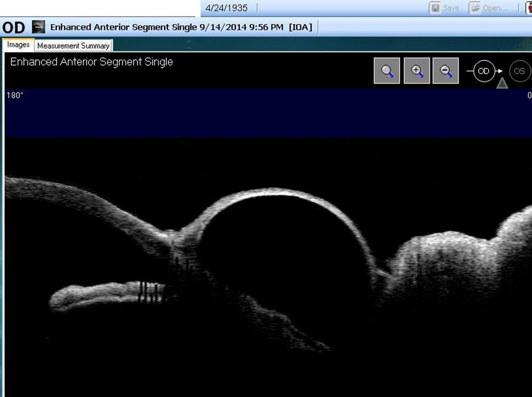The height and width of the screenshot is (397, 532).
Task: Click the scan type icon beside OD
Action: [x=38, y=27]
